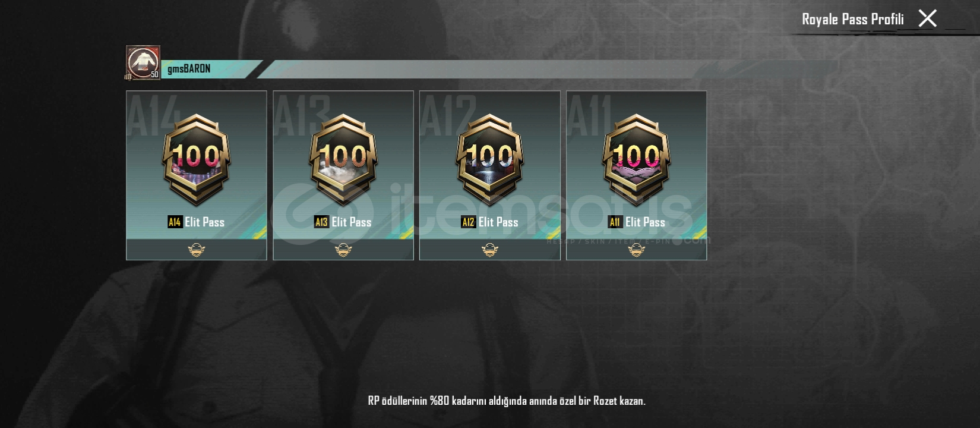
Task: Click the RP ödülleri Rozet hint text
Action: coord(507,401)
